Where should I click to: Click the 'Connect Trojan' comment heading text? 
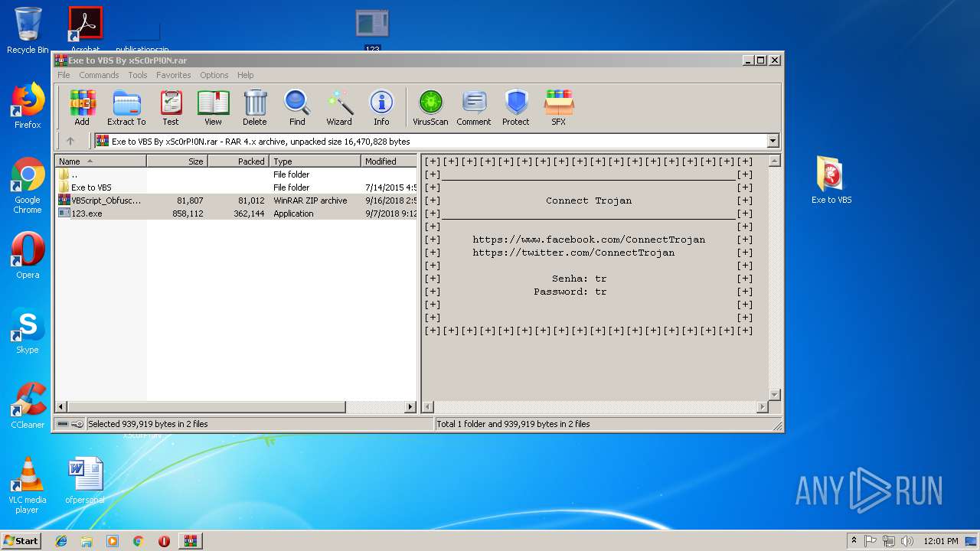[x=589, y=201]
